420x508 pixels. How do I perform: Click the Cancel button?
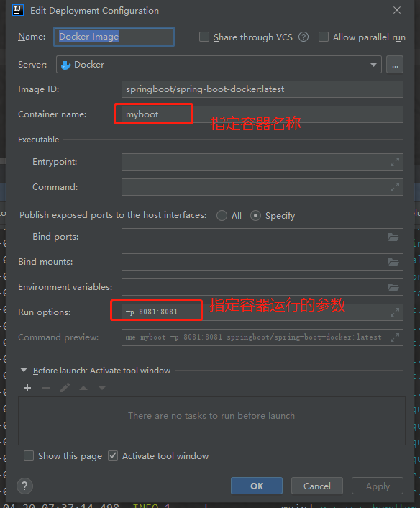click(x=317, y=486)
